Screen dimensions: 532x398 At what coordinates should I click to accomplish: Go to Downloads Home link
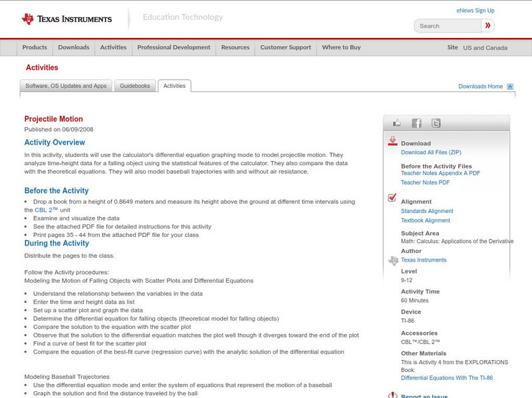click(480, 87)
